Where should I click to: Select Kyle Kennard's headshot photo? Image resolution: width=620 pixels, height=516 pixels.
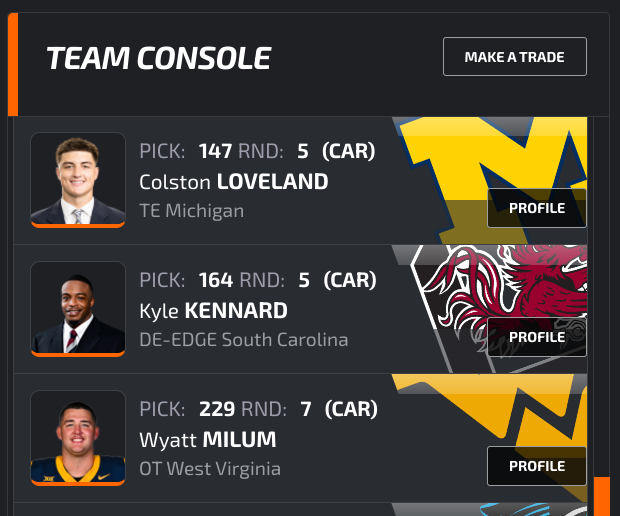pos(78,309)
